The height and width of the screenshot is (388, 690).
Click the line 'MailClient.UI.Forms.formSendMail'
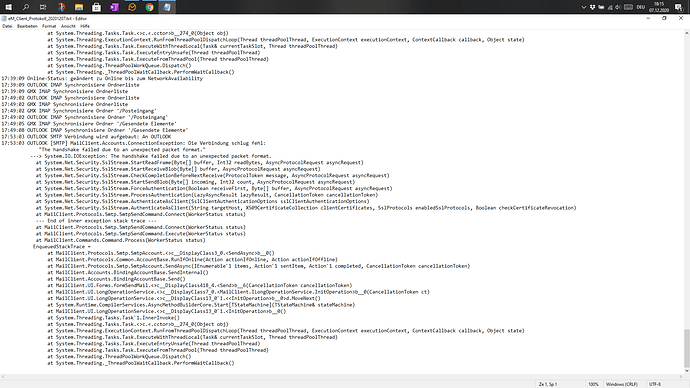pyautogui.click(x=200, y=286)
